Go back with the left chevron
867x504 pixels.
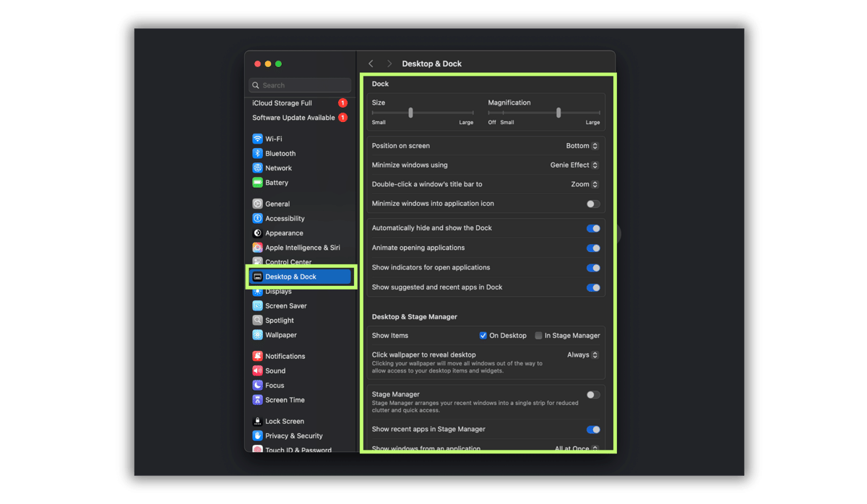(x=371, y=64)
